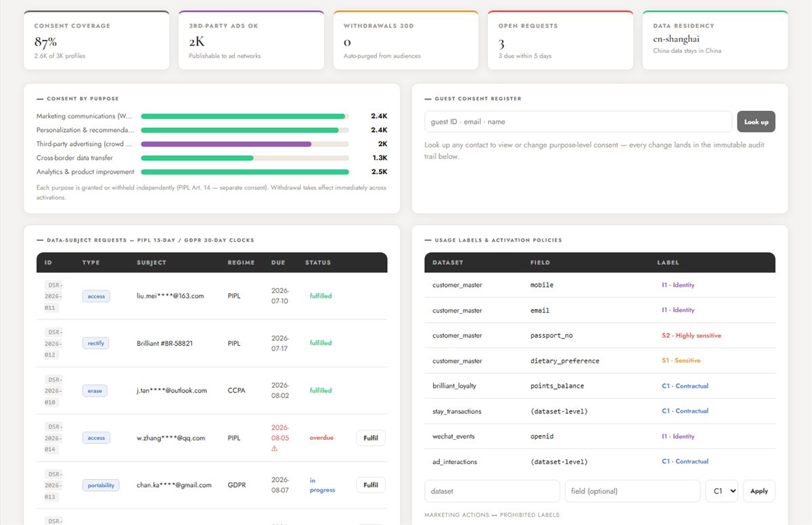Click the overdue warning icon for DSR-2026-014
The height and width of the screenshot is (525, 812).
[x=275, y=449]
